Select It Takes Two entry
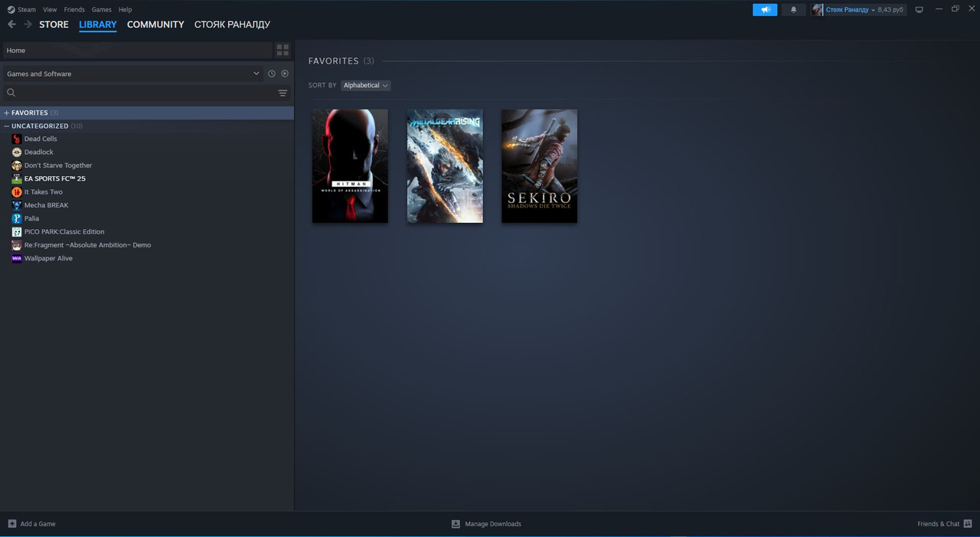Screen dimensions: 980x537 44,192
